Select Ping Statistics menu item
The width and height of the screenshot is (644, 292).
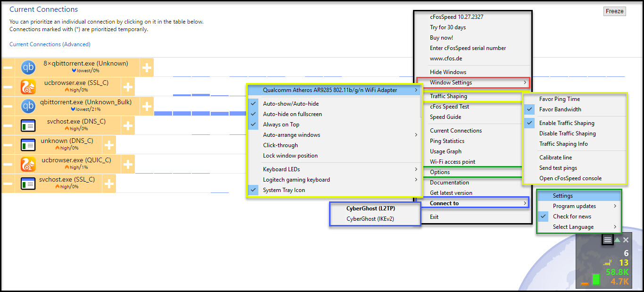coord(471,141)
